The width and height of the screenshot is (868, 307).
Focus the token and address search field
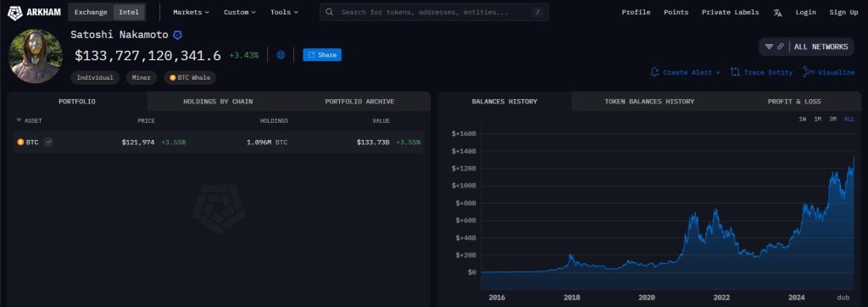pyautogui.click(x=434, y=12)
